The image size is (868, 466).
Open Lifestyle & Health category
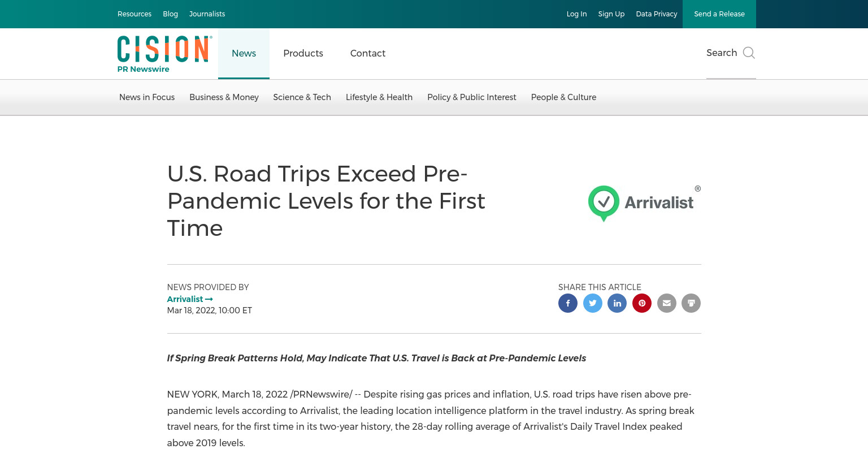click(379, 97)
